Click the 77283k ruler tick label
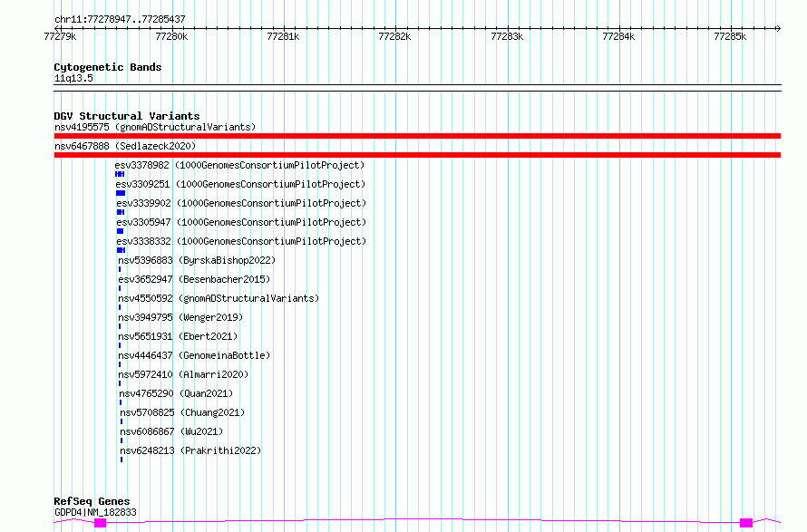The width and height of the screenshot is (807, 532). click(x=507, y=36)
